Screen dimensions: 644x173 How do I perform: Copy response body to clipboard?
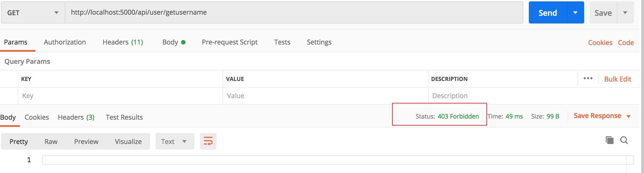[609, 140]
